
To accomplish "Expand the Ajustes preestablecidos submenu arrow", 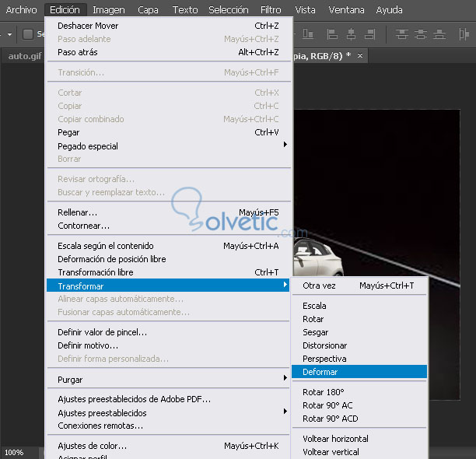I will click(x=285, y=411).
